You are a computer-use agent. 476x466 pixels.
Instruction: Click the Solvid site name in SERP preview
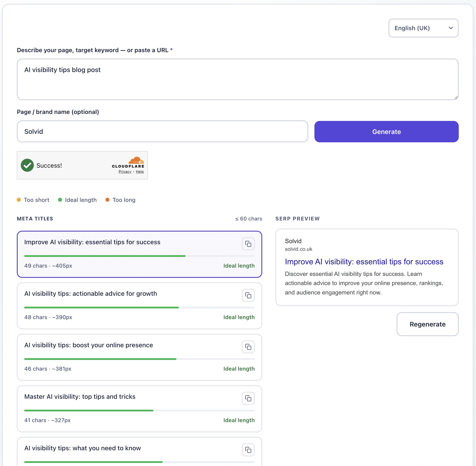(293, 241)
